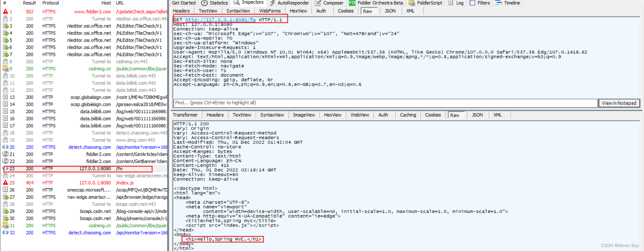Follow the http://127.0.0.1:8080/fw link
Image resolution: width=644 pixels, height=251 pixels.
[220, 20]
